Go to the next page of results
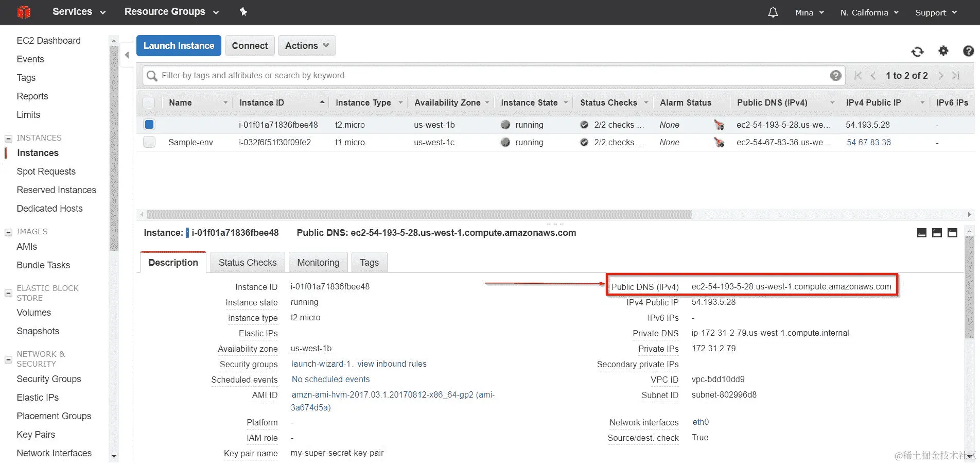This screenshot has height=464, width=980. point(940,76)
